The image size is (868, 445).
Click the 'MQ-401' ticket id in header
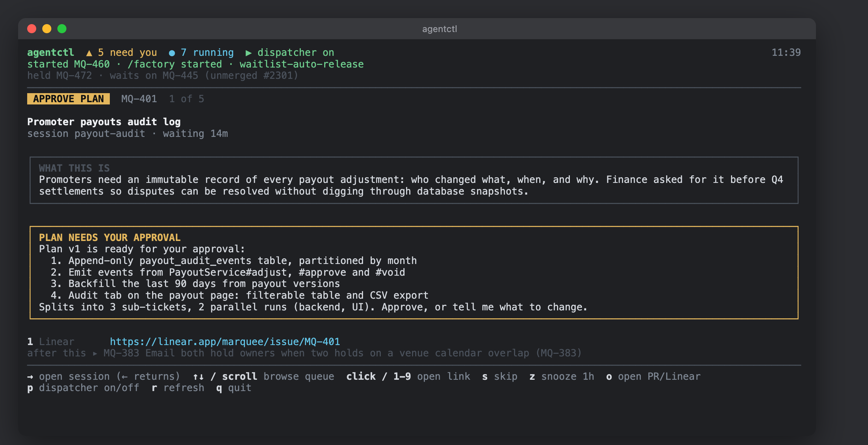coord(139,99)
